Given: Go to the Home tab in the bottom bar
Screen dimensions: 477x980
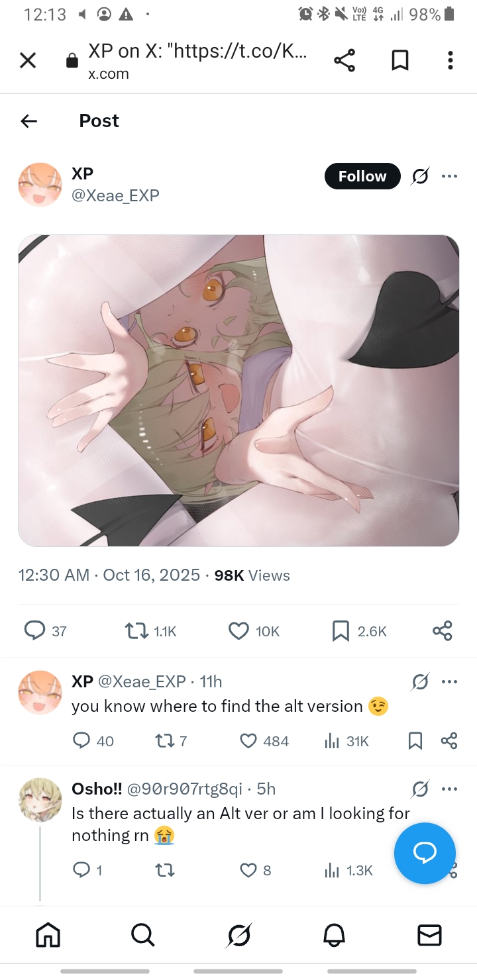Looking at the screenshot, I should point(48,935).
